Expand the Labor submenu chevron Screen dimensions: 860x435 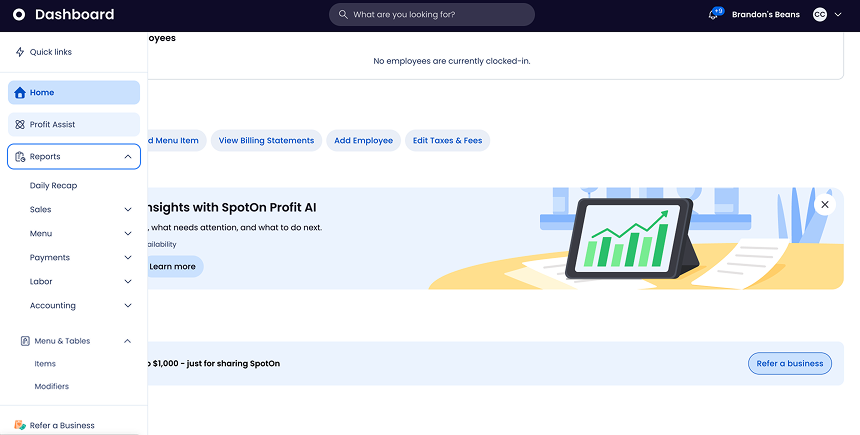click(128, 282)
